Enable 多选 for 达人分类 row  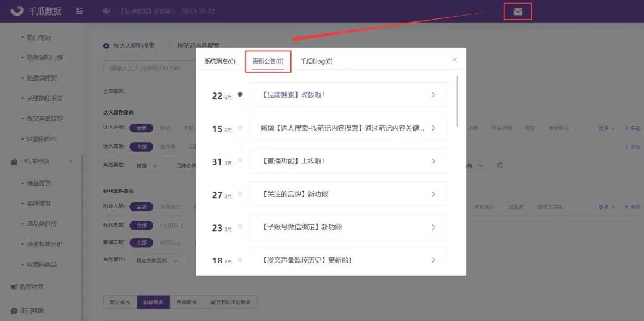(x=633, y=128)
